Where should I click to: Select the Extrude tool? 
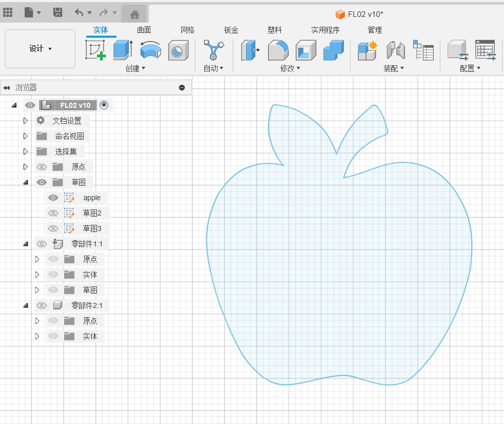pyautogui.click(x=123, y=50)
